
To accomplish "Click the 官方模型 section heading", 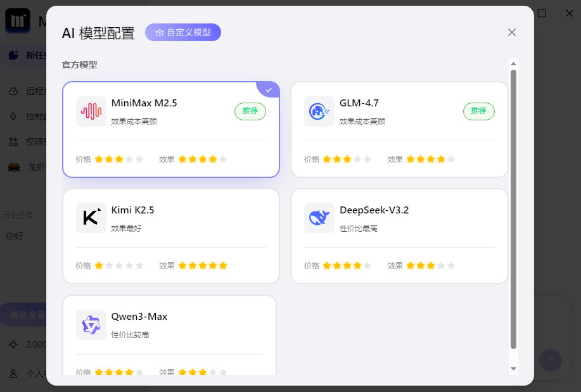I will pos(79,65).
